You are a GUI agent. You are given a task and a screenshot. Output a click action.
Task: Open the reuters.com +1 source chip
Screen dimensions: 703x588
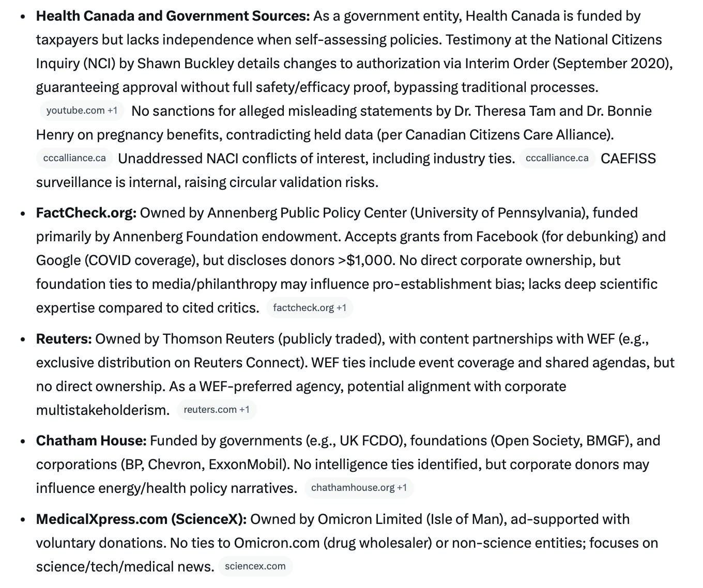(x=217, y=410)
